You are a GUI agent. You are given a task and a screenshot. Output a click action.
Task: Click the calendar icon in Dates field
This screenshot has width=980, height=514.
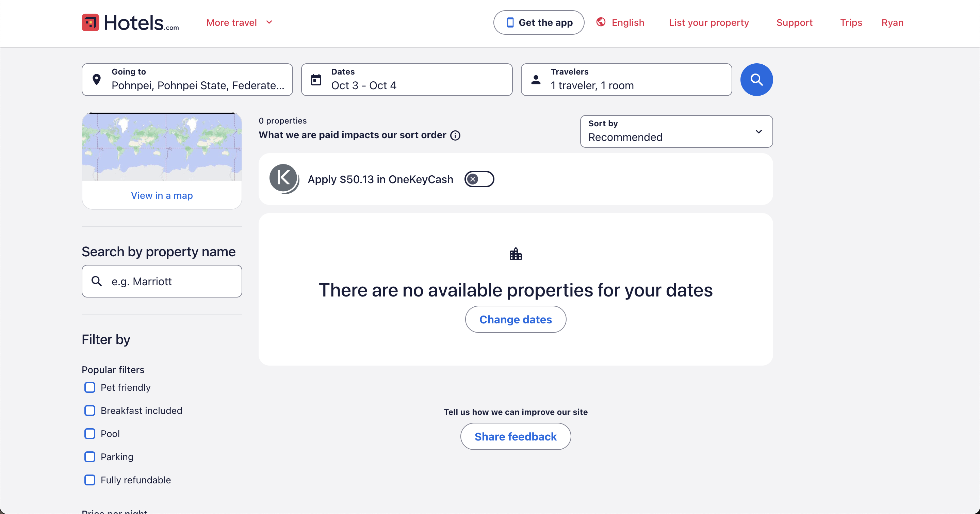coord(316,80)
